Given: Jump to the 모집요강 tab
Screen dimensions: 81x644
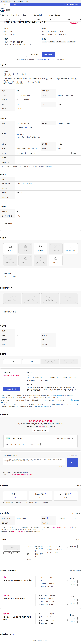Looking at the screenshot, I should (x=8, y=19).
